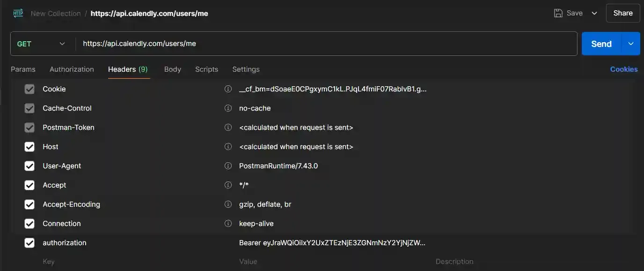Click Host's calculated when sent value

tap(296, 146)
